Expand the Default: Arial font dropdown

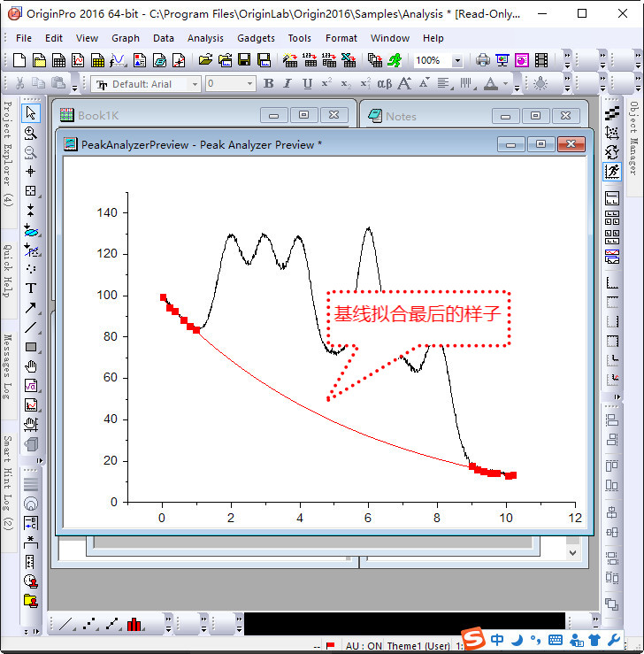(195, 84)
